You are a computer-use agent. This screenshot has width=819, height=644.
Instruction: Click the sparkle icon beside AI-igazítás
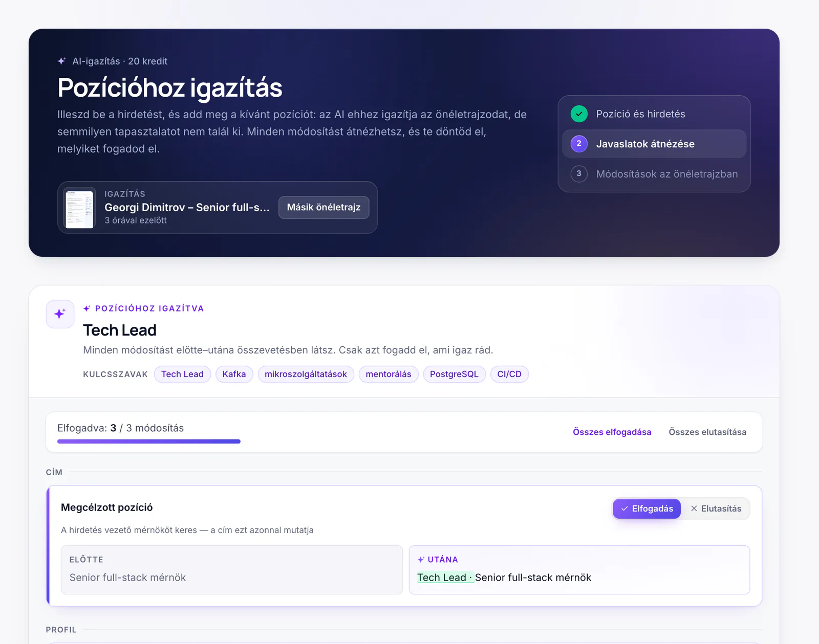[61, 61]
